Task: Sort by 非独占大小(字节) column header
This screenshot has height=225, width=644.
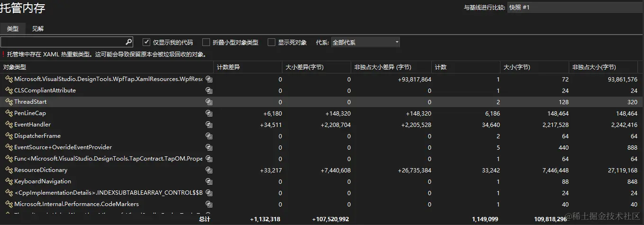Action: 603,67
